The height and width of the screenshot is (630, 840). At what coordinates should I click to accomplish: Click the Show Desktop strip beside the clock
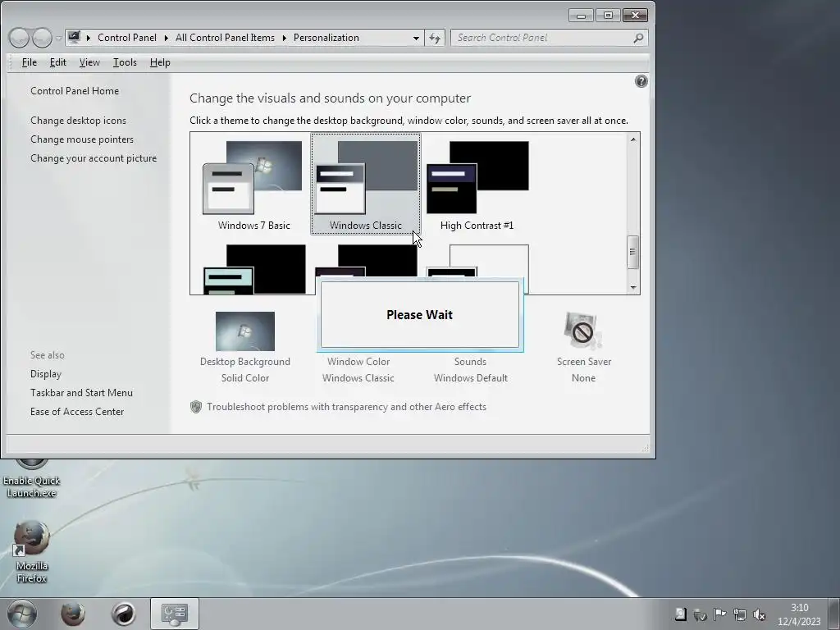(x=833, y=614)
